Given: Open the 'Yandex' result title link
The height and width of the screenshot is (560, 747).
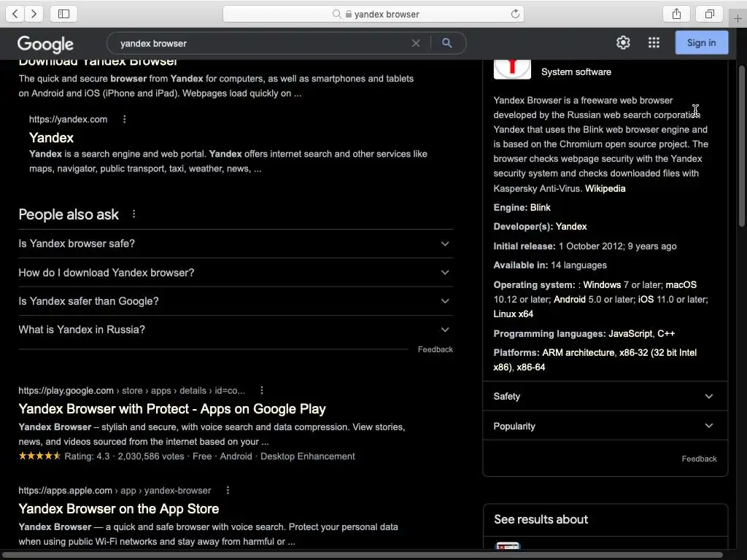Looking at the screenshot, I should pos(52,138).
